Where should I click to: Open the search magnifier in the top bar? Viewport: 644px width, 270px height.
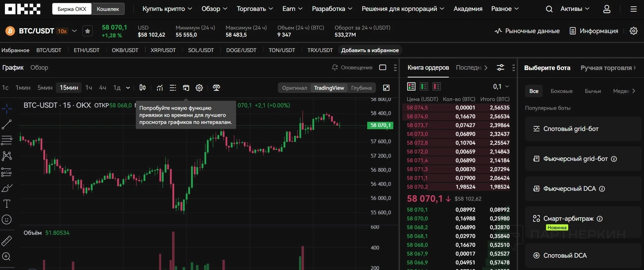point(549,9)
